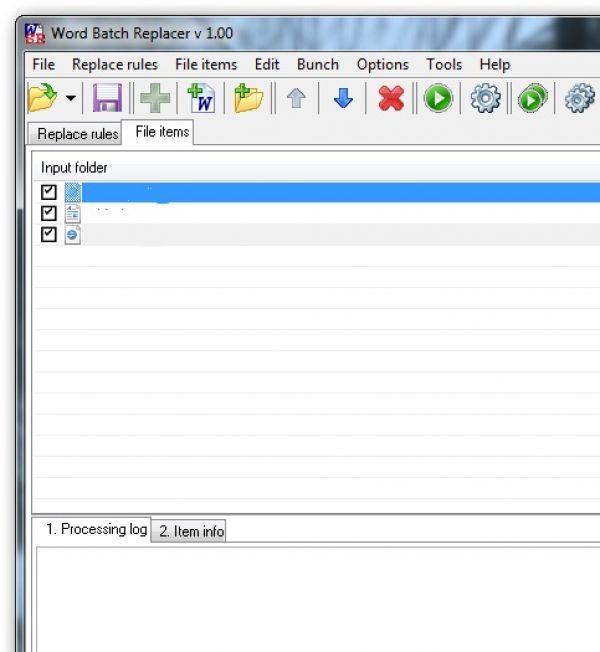The height and width of the screenshot is (652, 600).
Task: Toggle the second file row checkbox
Action: pyautogui.click(x=49, y=213)
